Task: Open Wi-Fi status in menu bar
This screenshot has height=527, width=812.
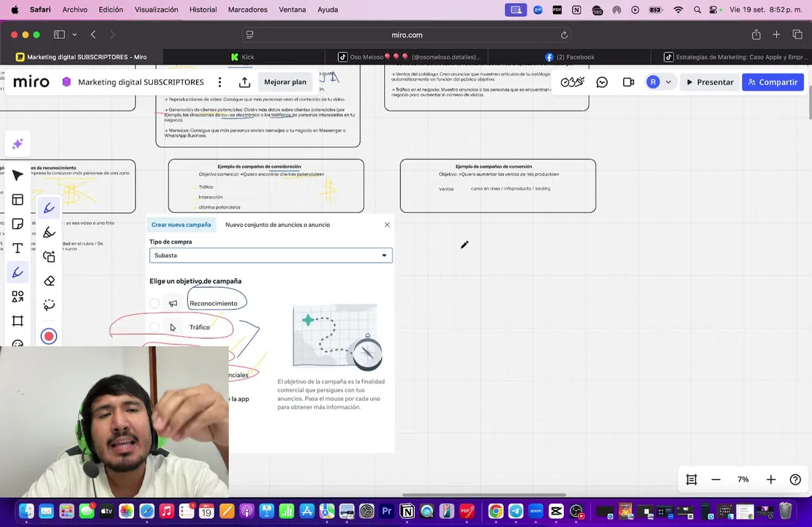Action: [x=678, y=10]
